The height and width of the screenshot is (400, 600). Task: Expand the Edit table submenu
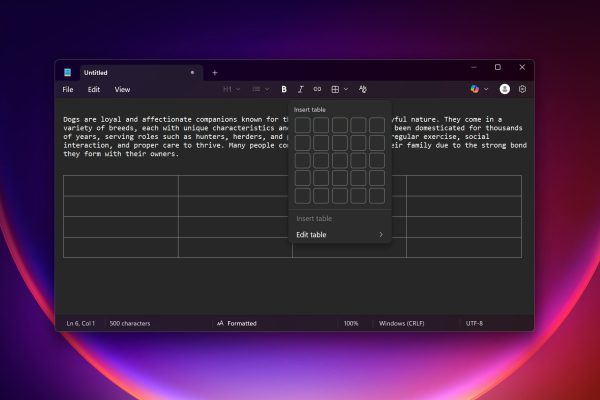pos(339,235)
